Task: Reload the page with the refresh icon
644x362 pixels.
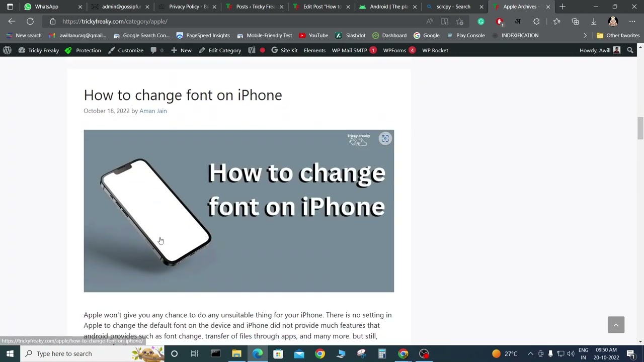Action: (x=30, y=22)
